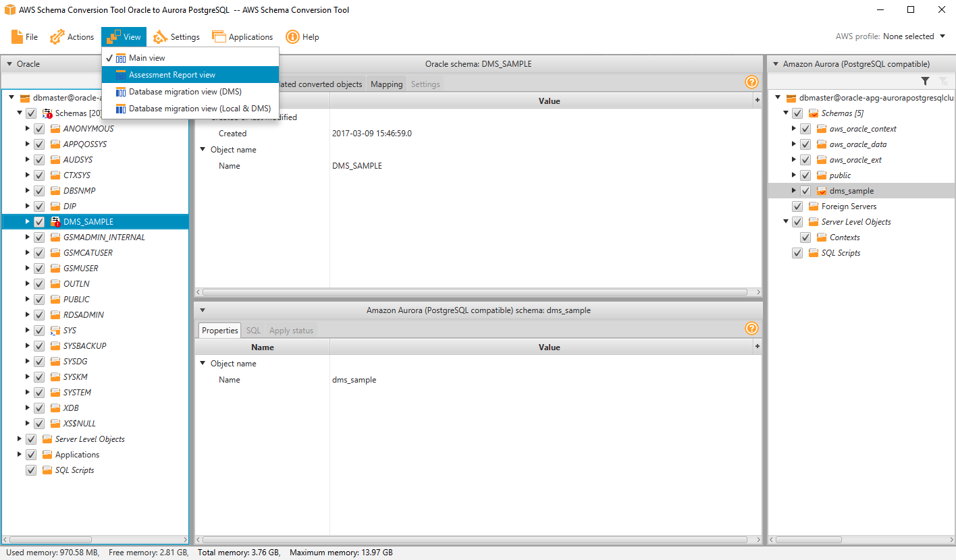The height and width of the screenshot is (560, 956).
Task: Choose Database migration view (Local & DMS)
Action: [x=190, y=109]
